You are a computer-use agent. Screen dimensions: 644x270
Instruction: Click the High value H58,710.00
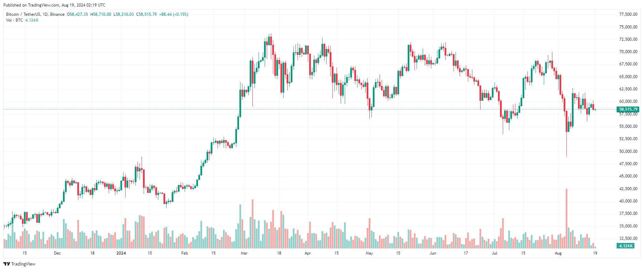[x=101, y=14]
